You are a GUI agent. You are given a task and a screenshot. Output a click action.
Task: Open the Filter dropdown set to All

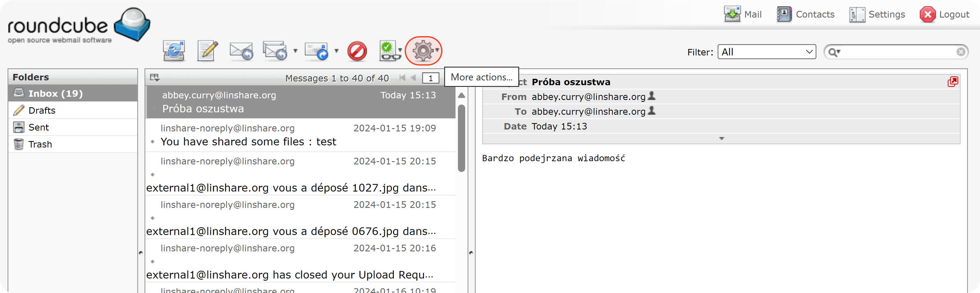(766, 52)
